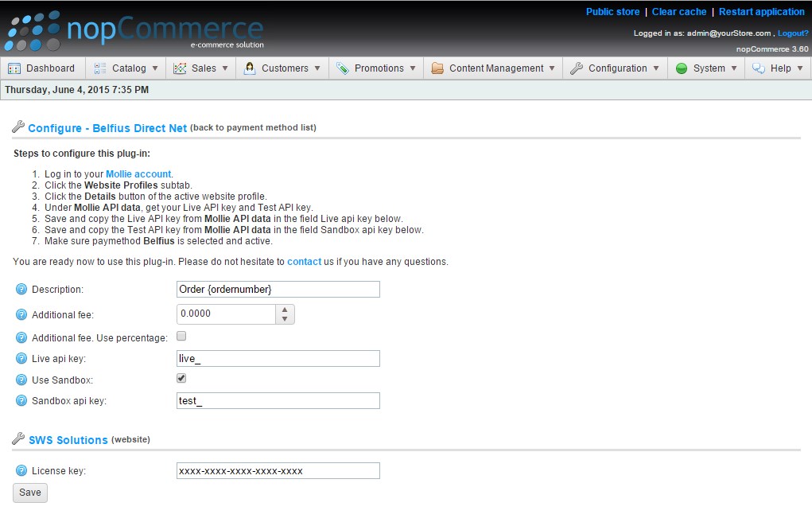The width and height of the screenshot is (812, 526).
Task: Open the Mollie account link
Action: [138, 173]
